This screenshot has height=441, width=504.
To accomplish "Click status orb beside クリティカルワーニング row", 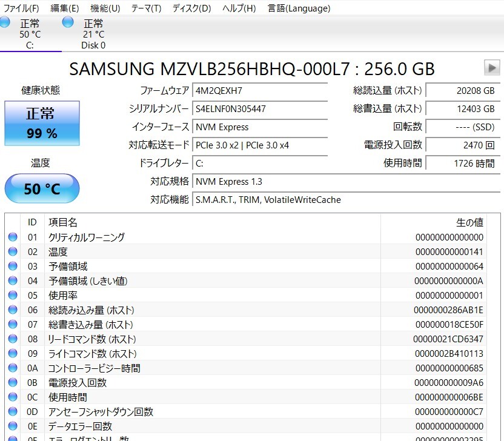I will coord(13,237).
